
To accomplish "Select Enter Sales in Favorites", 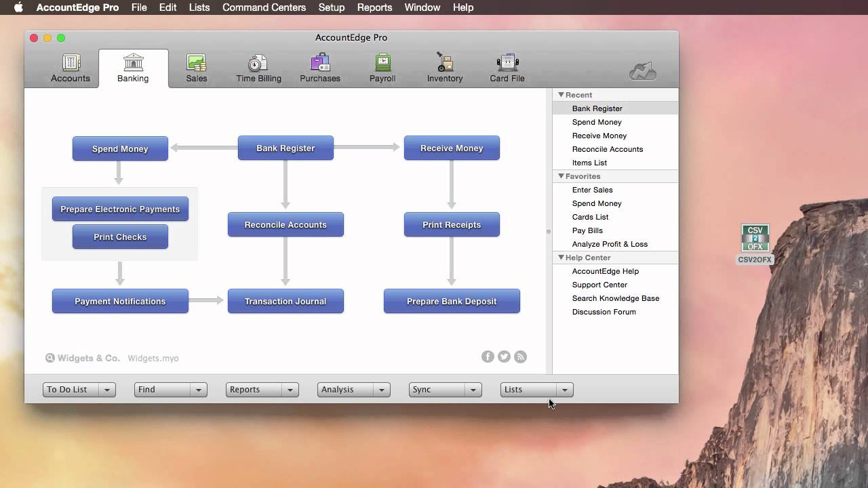I will (616, 190).
